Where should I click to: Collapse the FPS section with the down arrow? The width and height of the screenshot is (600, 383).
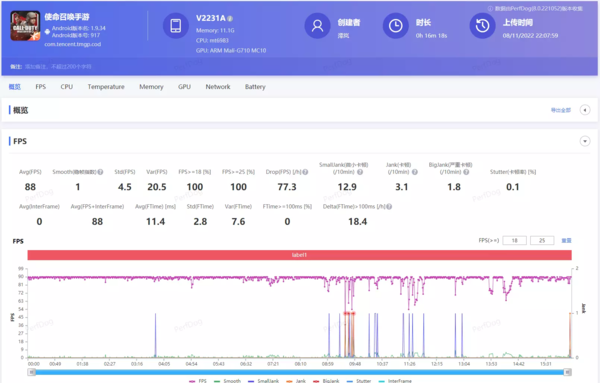[585, 141]
